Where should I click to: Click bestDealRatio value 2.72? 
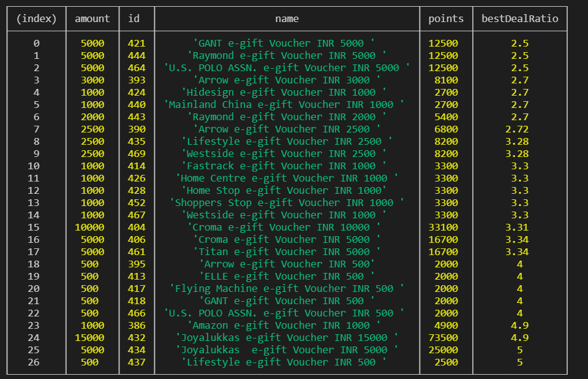(517, 129)
